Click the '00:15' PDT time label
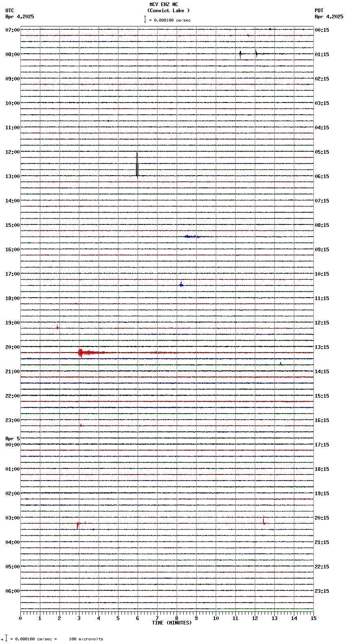 click(x=322, y=30)
